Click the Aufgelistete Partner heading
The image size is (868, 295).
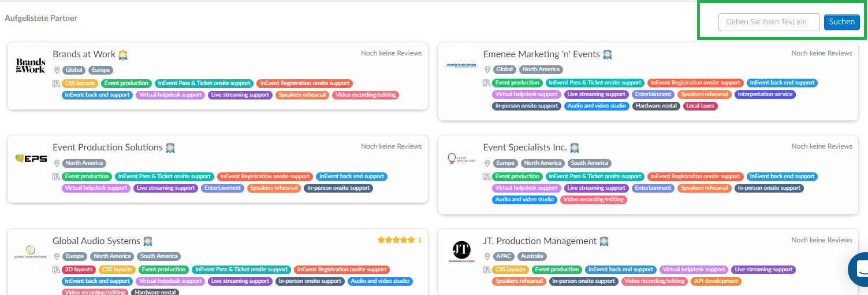41,19
